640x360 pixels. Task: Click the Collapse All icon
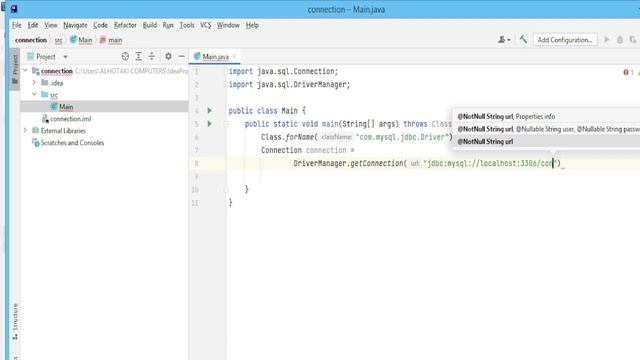pos(152,56)
